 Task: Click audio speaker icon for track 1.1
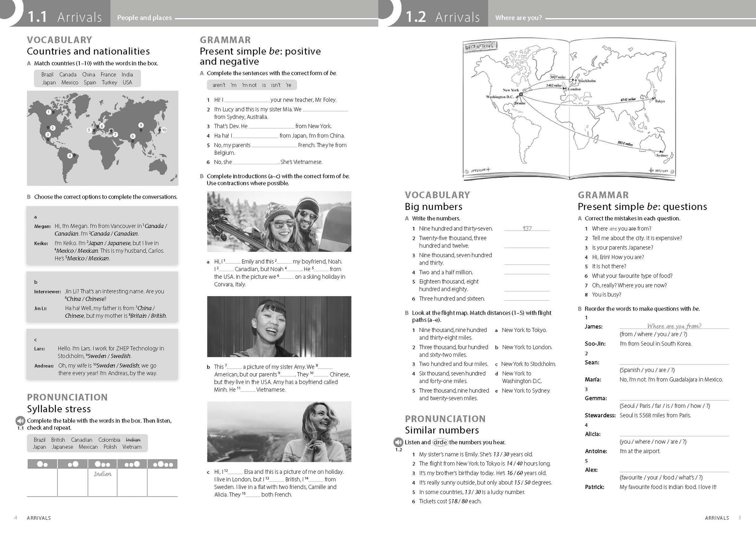(x=20, y=421)
